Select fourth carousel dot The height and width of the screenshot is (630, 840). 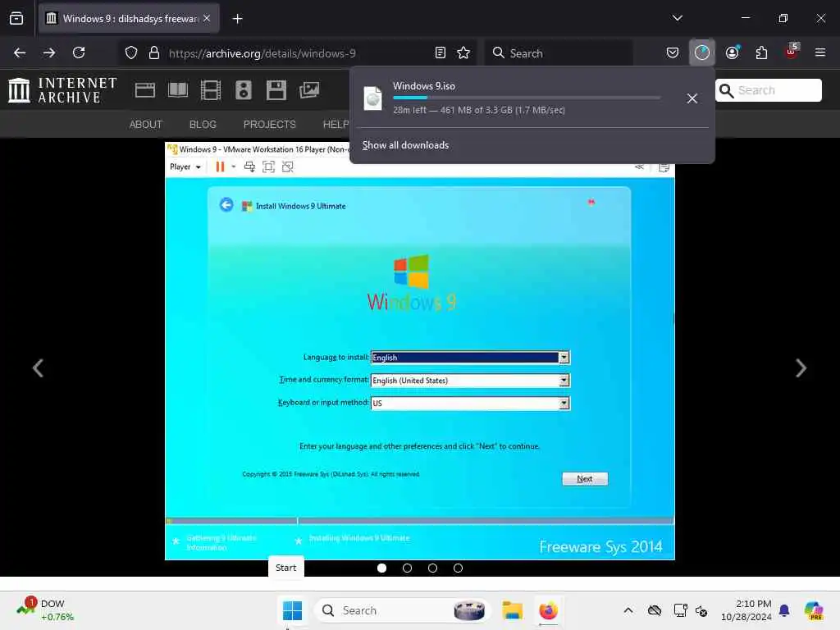click(458, 568)
